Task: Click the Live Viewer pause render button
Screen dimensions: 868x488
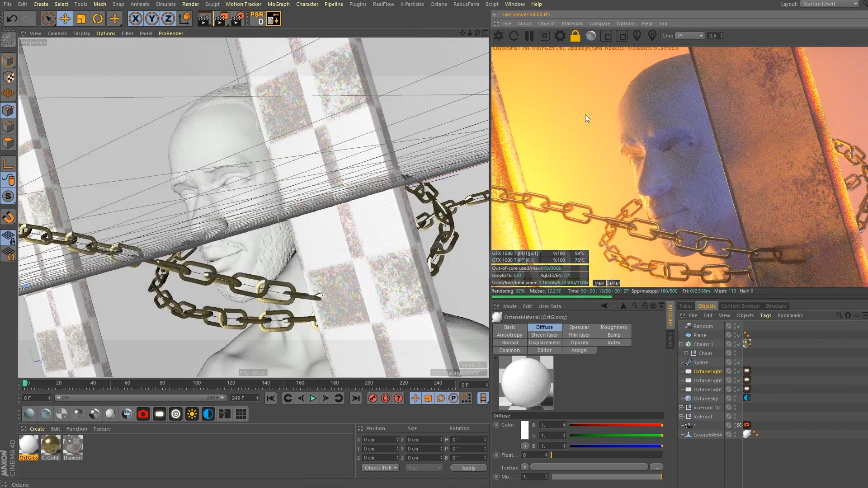Action: pos(529,36)
